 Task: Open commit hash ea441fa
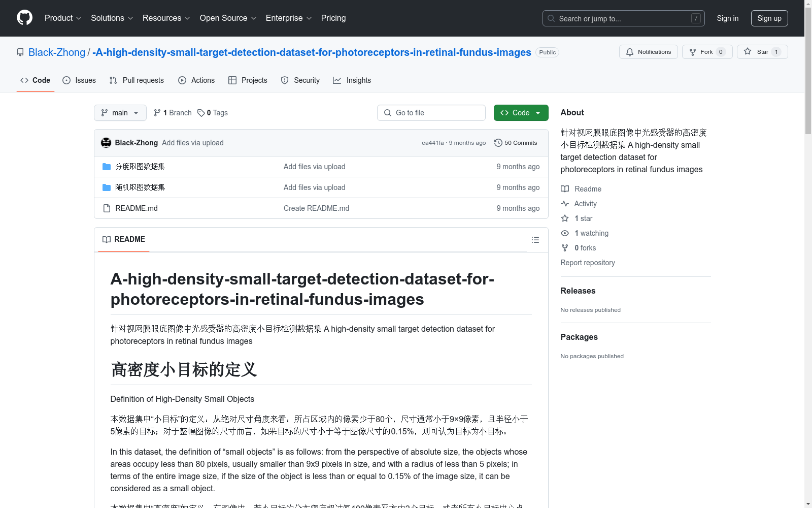[432, 143]
